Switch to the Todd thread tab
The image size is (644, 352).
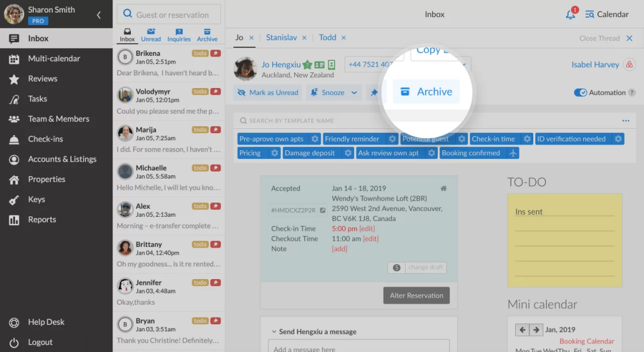coord(327,37)
